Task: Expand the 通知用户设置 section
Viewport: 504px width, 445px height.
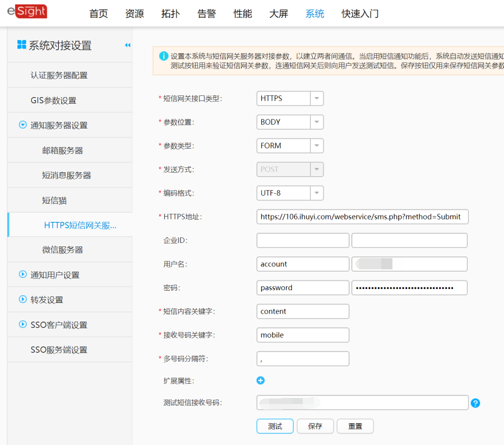Action: point(22,274)
